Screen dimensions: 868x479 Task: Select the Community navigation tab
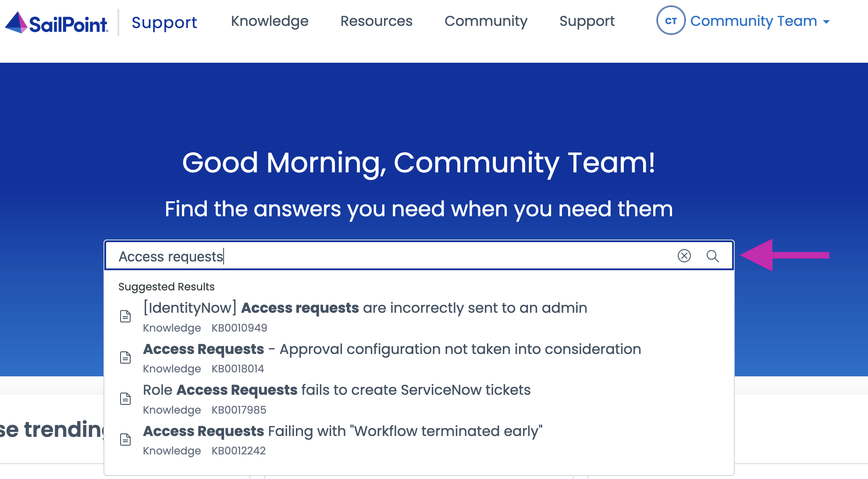(x=486, y=21)
